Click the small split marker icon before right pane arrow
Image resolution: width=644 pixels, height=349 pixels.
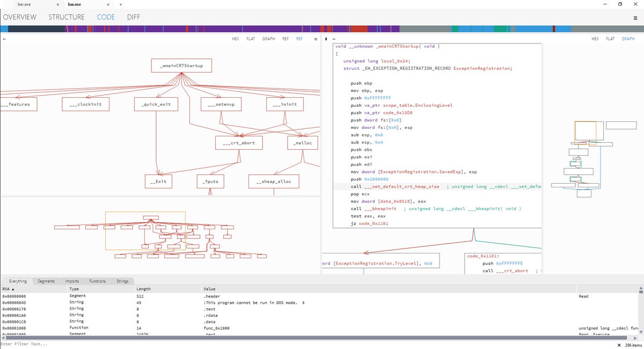pyautogui.click(x=326, y=39)
